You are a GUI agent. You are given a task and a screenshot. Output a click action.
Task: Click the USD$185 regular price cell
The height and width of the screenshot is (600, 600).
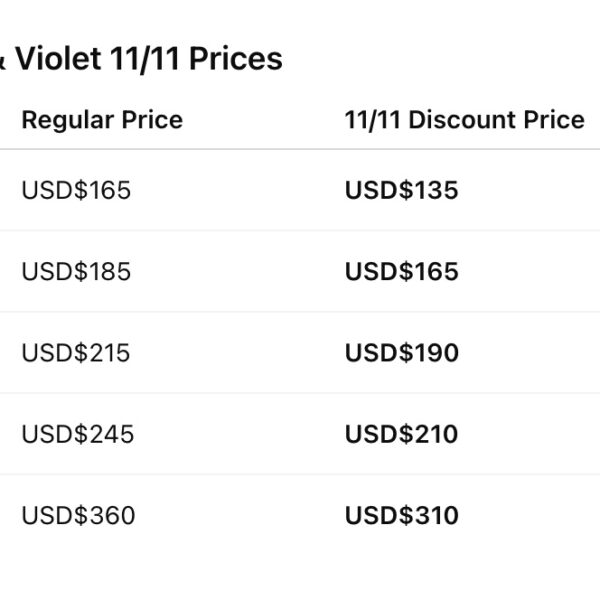[x=76, y=271]
